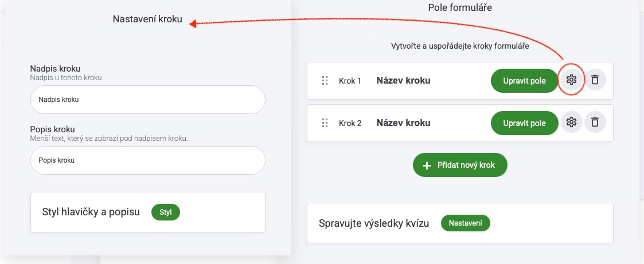Screen dimensions: 644x264
Task: Click the Krok 1 label
Action: tap(350, 81)
